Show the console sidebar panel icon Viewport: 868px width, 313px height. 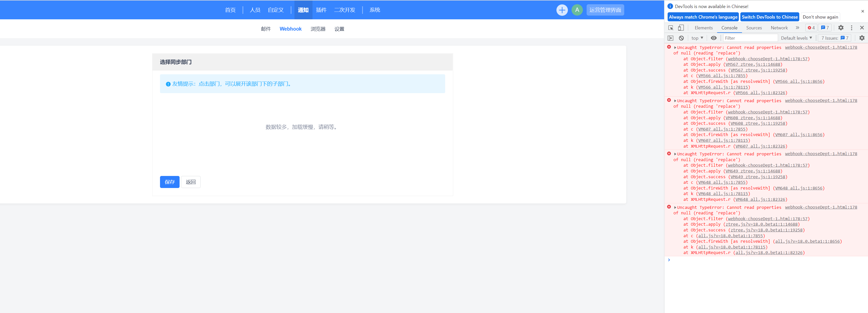point(671,38)
